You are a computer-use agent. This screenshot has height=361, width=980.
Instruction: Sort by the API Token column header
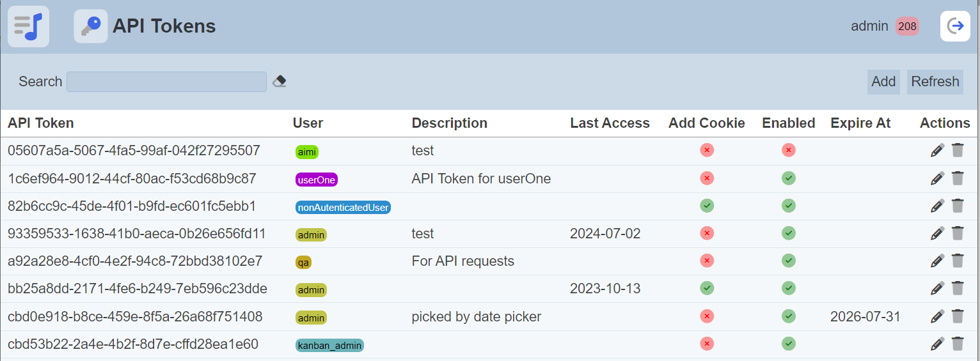(x=41, y=123)
